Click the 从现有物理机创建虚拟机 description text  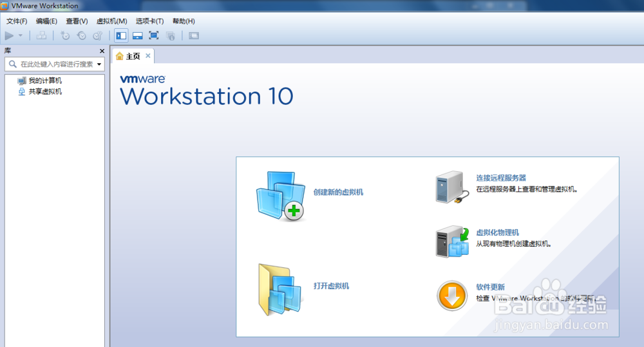[x=513, y=244]
